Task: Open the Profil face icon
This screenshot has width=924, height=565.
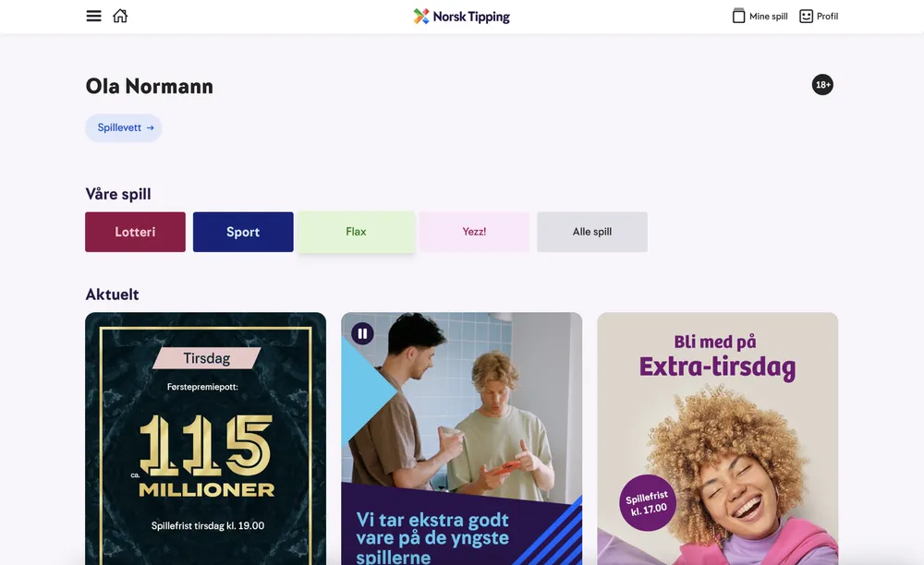Action: [x=806, y=17]
